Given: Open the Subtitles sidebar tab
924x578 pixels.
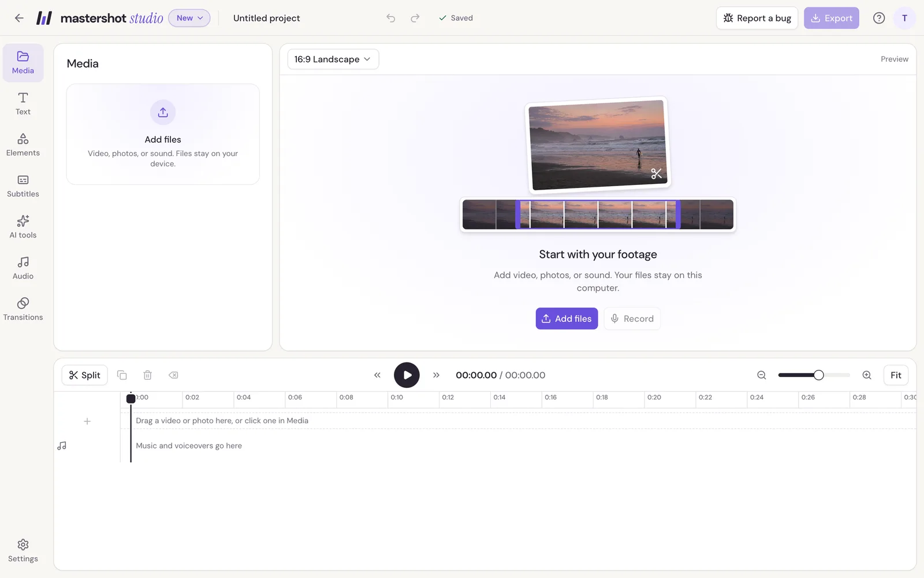Looking at the screenshot, I should point(23,186).
